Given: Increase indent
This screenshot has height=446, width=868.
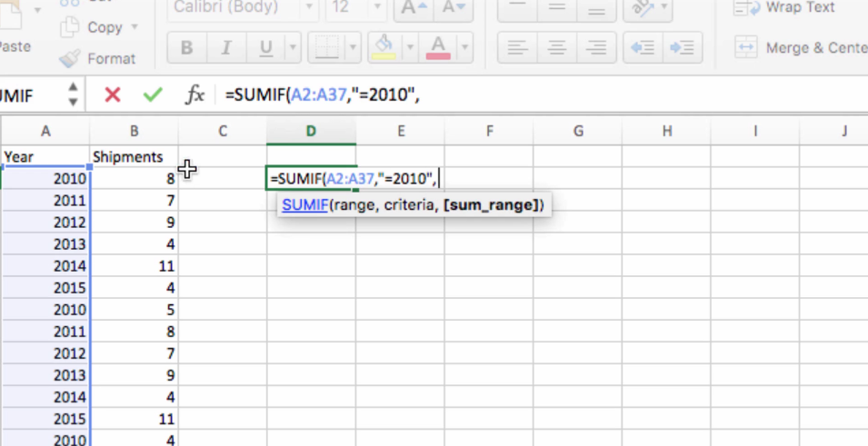Looking at the screenshot, I should tap(683, 47).
